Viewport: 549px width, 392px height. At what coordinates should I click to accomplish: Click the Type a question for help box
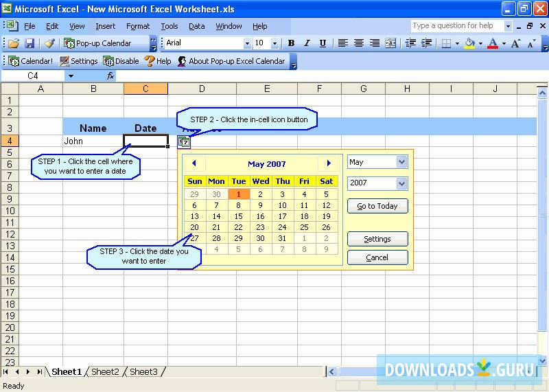point(457,26)
